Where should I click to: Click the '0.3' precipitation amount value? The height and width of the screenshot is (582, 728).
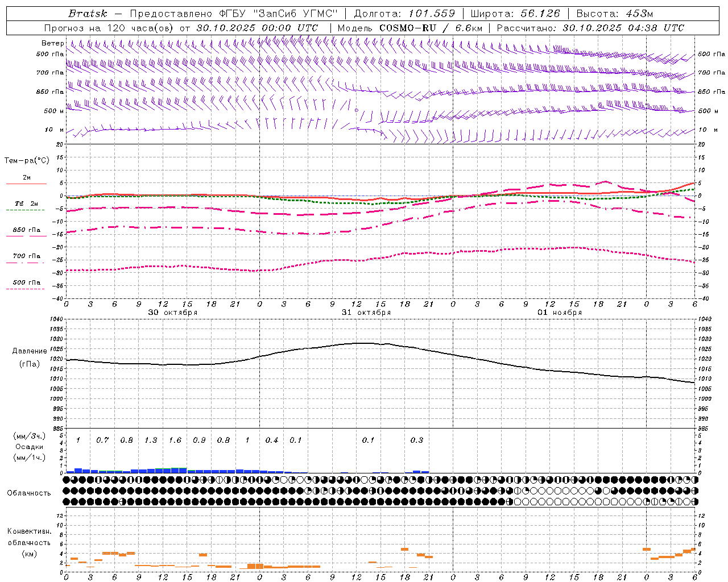tap(417, 440)
